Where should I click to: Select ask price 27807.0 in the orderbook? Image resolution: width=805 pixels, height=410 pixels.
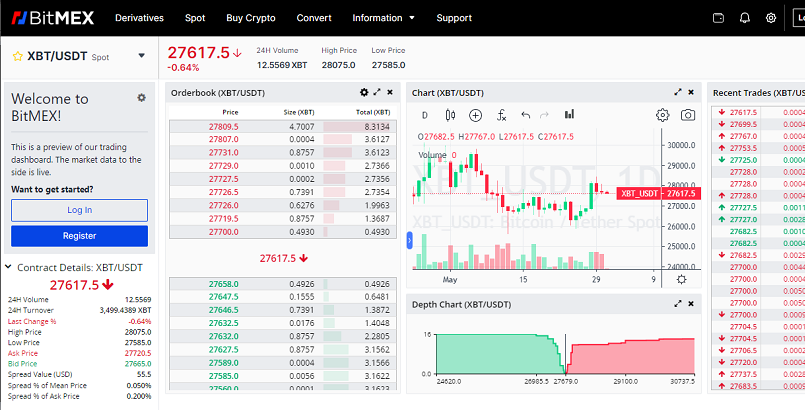[223, 139]
